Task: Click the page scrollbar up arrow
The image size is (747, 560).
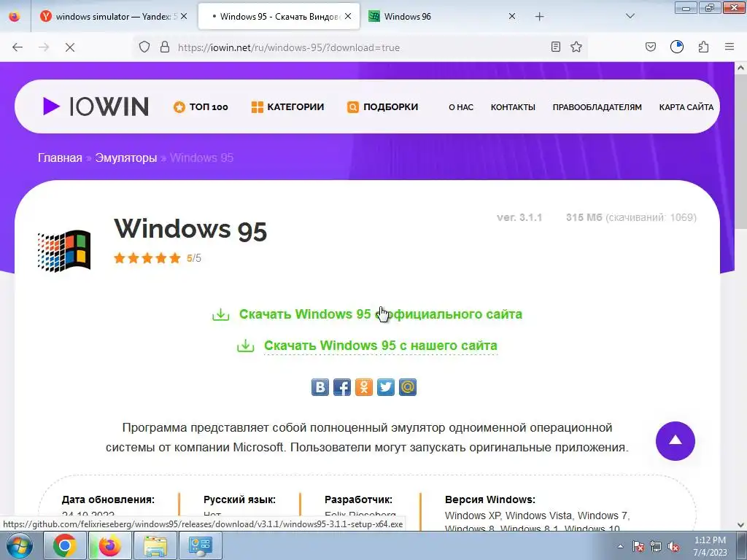Action: point(741,68)
